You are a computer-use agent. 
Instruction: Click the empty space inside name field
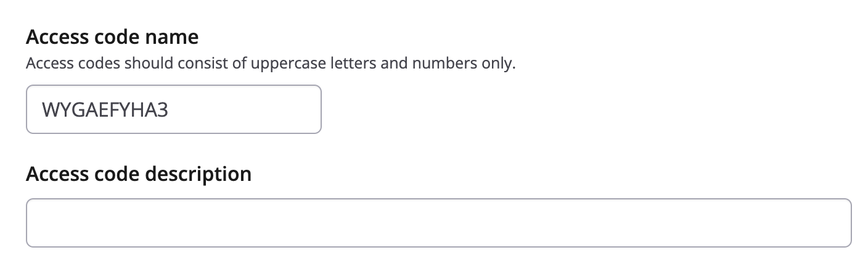coord(247,109)
